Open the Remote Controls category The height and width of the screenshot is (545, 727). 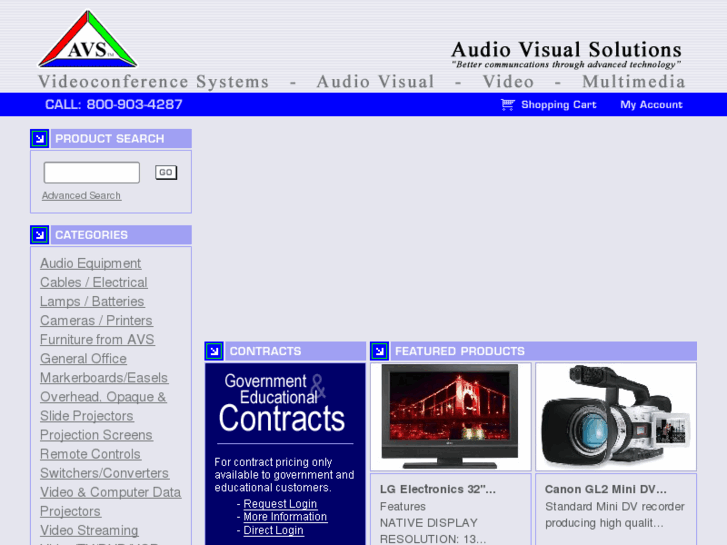(90, 454)
